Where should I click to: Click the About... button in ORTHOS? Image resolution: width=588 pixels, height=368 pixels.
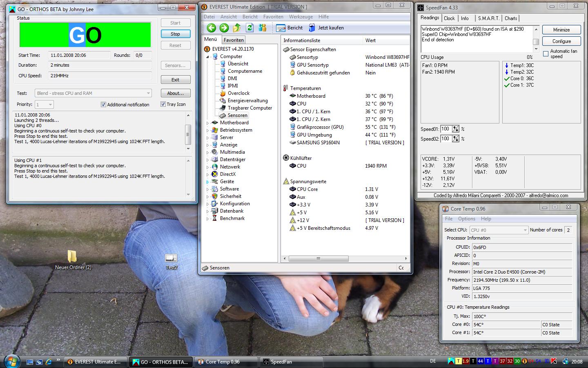(175, 93)
